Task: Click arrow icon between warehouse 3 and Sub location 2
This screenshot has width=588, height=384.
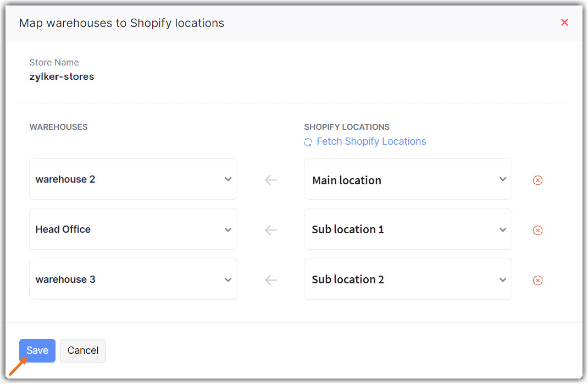Action: pyautogui.click(x=270, y=280)
